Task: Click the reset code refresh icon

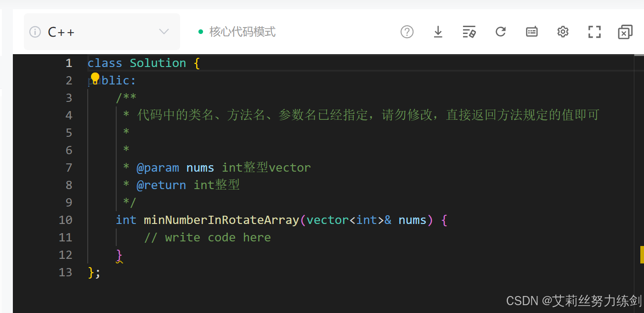Action: pos(501,32)
